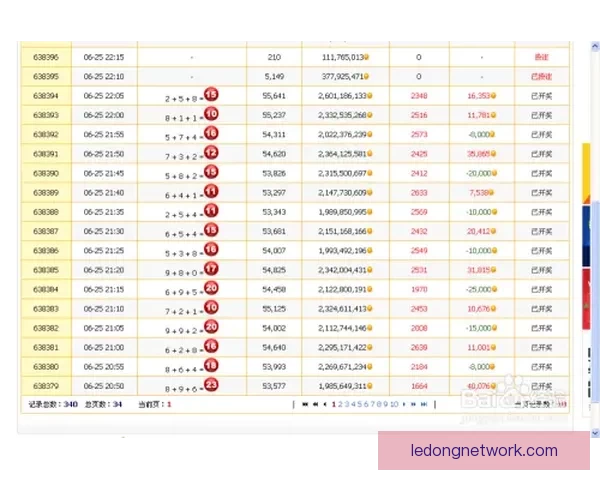This screenshot has height=480, width=600.
Task: Go to the first page of records
Action: [x=305, y=404]
